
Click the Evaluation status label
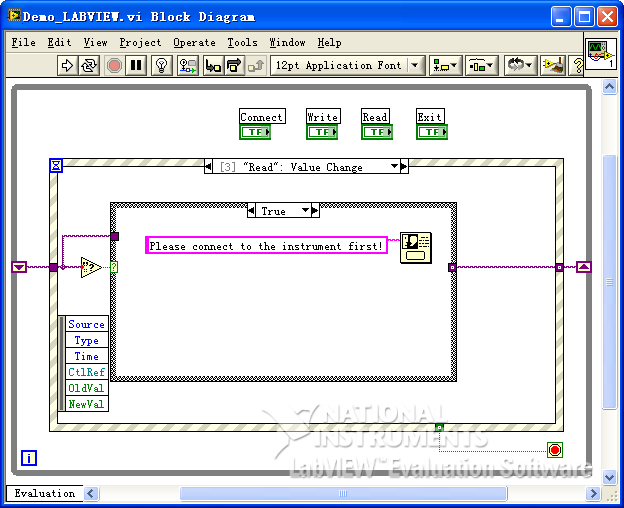tap(45, 493)
